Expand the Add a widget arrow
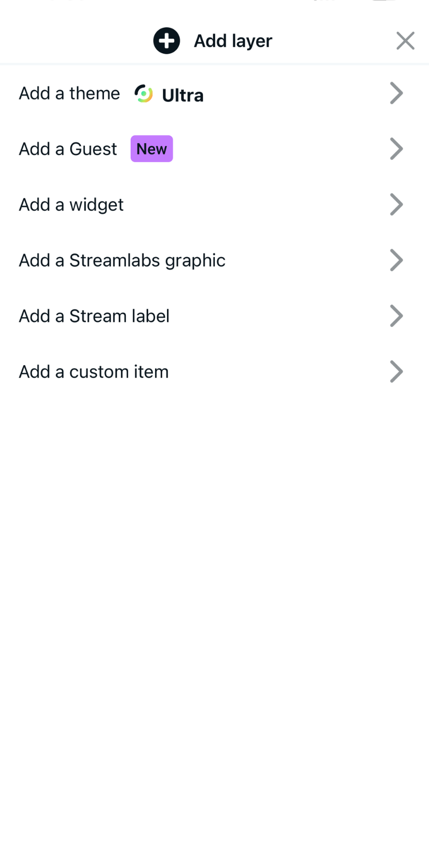 [396, 204]
